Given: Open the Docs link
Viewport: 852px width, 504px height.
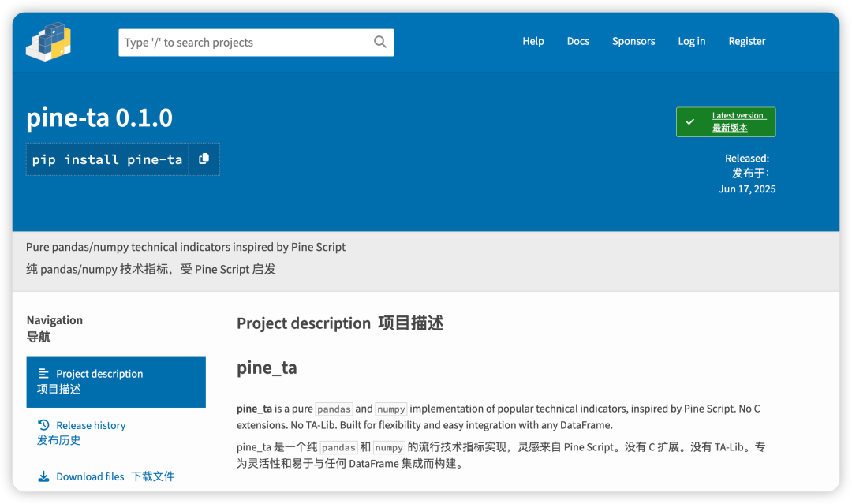Looking at the screenshot, I should [x=577, y=41].
